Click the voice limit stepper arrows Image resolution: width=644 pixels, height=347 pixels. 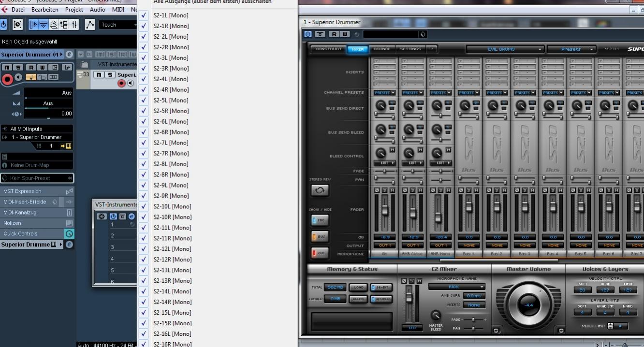tap(610, 326)
